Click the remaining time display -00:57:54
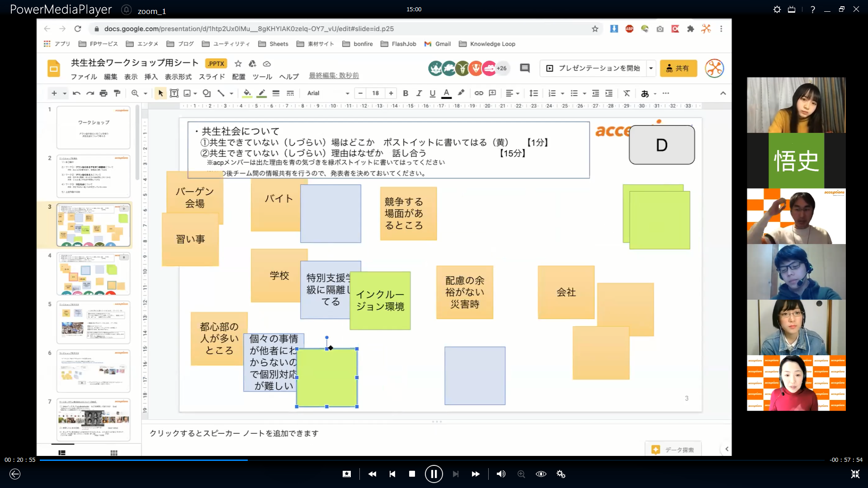The image size is (868, 488). 846,460
